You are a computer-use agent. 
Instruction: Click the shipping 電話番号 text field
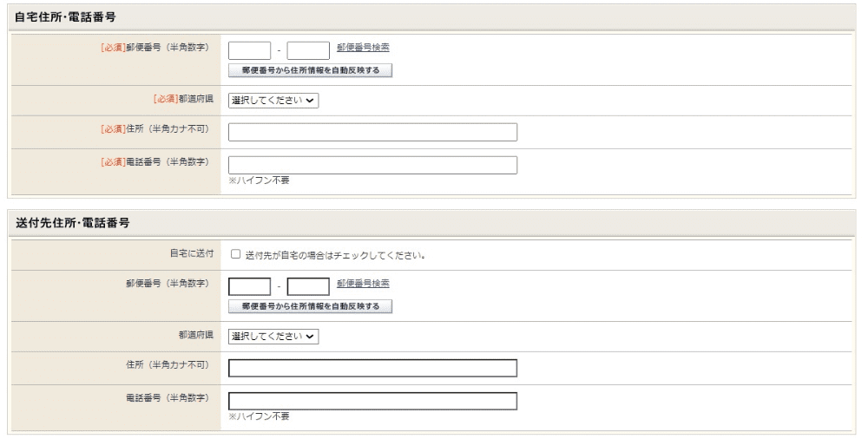(x=372, y=401)
